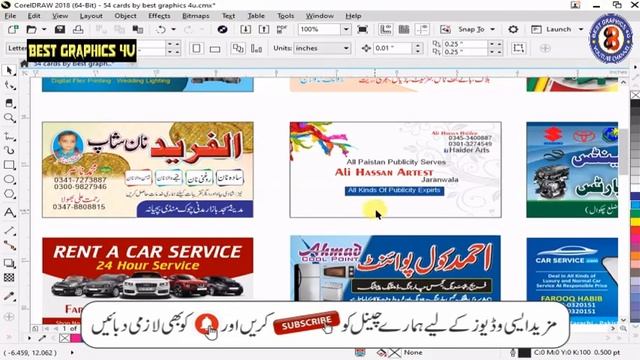This screenshot has height=360, width=640.
Task: Toggle snapping off icon
Action: click(x=445, y=29)
